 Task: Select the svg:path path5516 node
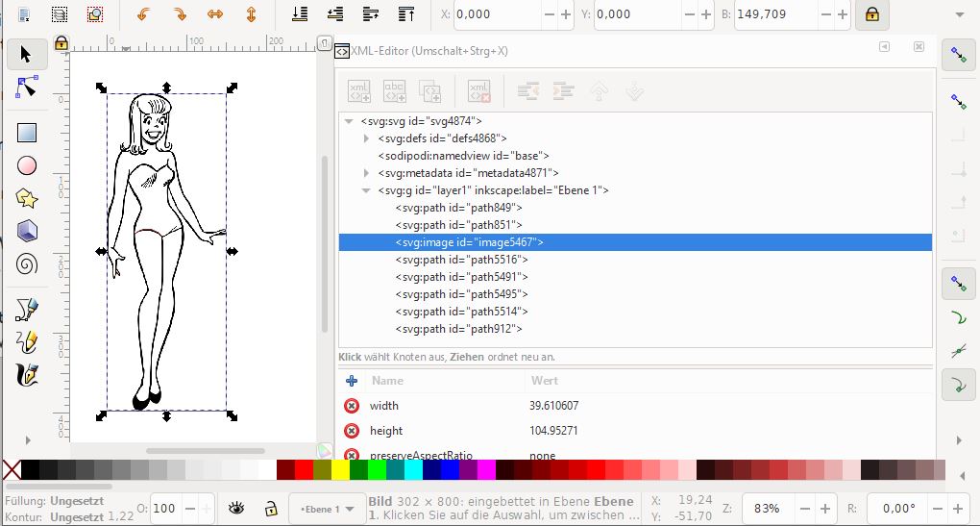point(461,260)
